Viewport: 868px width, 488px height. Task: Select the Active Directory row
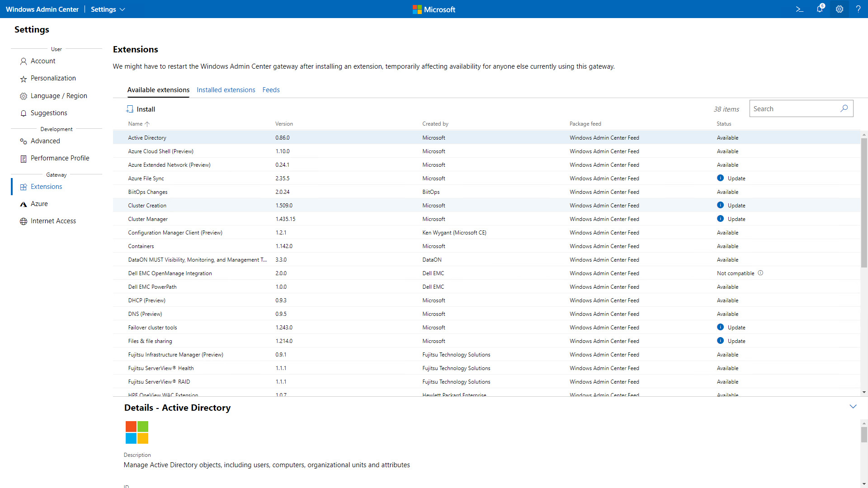(x=486, y=137)
